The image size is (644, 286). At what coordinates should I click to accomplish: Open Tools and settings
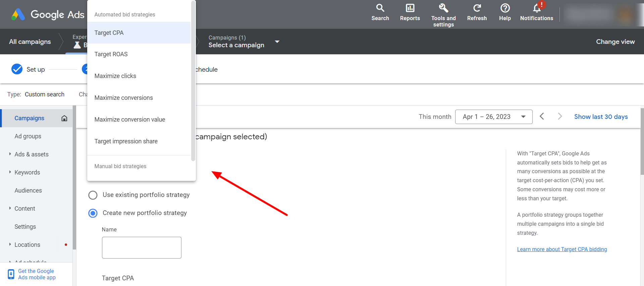(x=443, y=15)
